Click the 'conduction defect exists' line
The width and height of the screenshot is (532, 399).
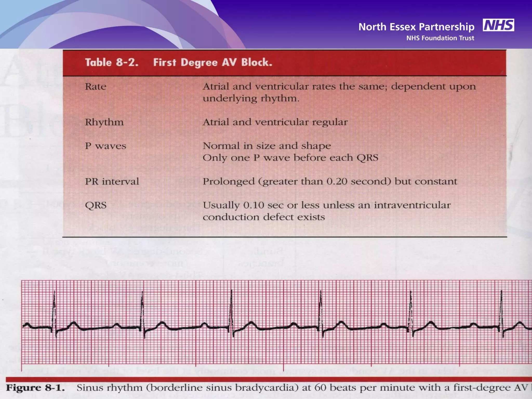click(x=264, y=217)
